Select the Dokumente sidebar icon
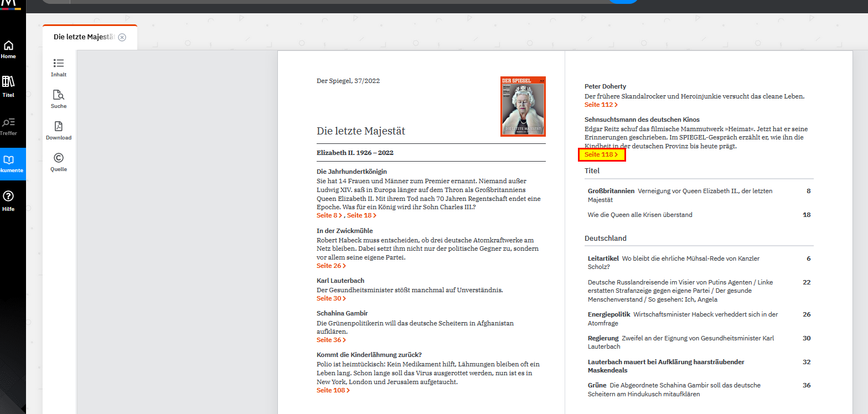The height and width of the screenshot is (414, 868). 9,161
